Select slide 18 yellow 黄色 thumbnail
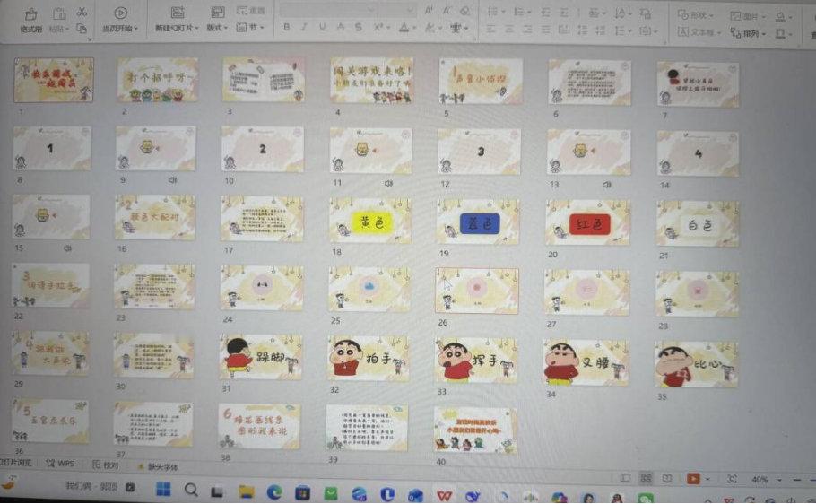The height and width of the screenshot is (504, 816). (x=370, y=221)
